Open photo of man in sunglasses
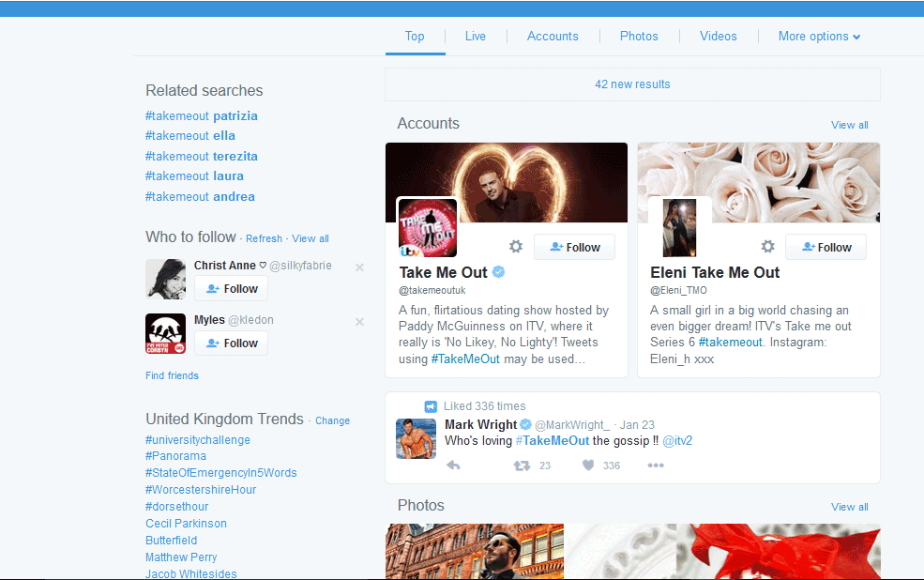The width and height of the screenshot is (924, 580). (x=475, y=551)
